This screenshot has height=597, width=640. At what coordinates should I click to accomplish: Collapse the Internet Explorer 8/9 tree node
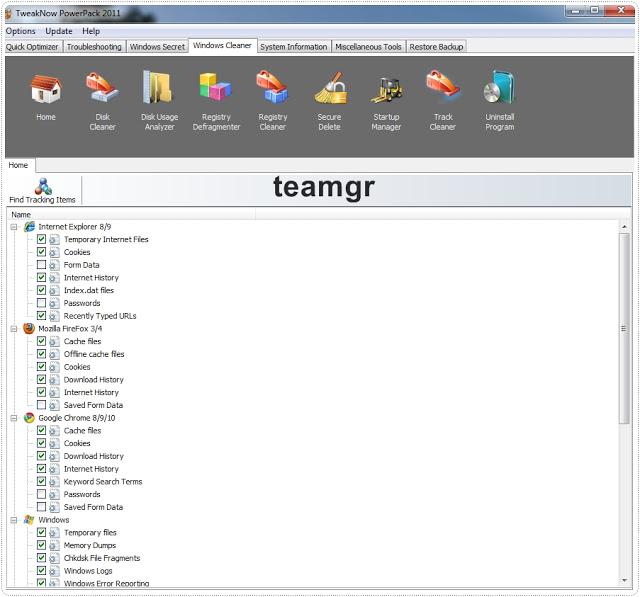14,227
